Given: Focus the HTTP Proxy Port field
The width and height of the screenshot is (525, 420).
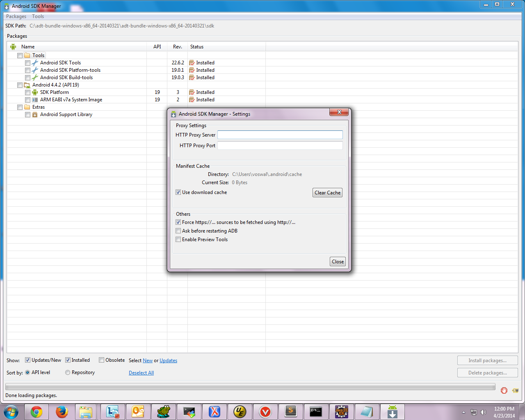Looking at the screenshot, I should [x=280, y=146].
